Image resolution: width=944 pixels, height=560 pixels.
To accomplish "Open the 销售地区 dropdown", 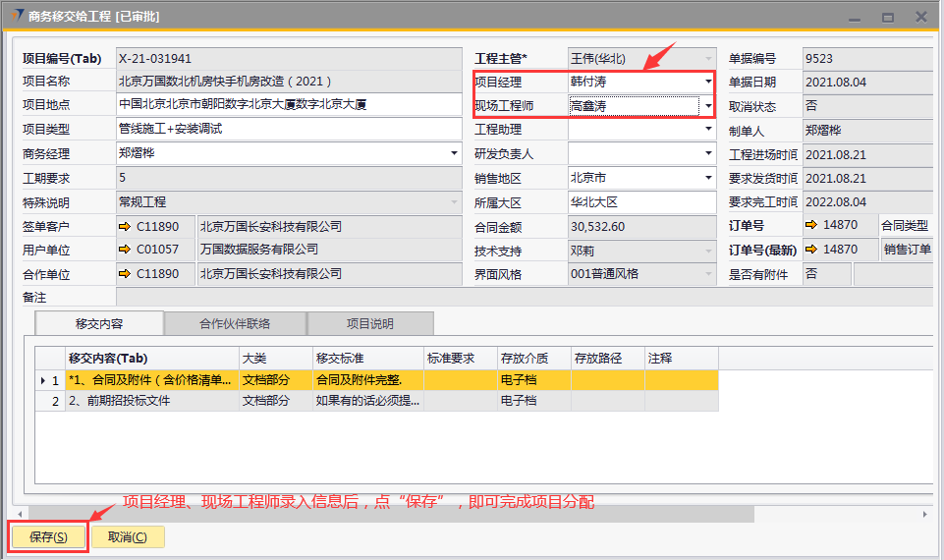I will tap(707, 179).
